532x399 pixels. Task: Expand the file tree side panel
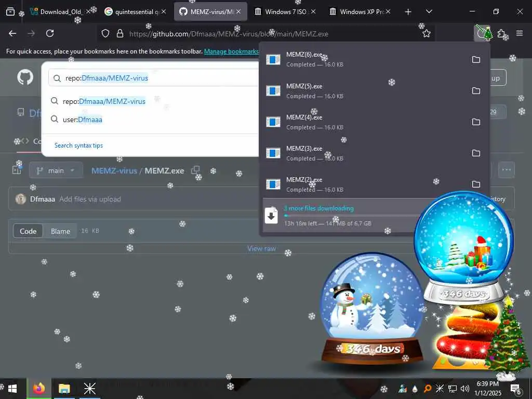tap(17, 170)
